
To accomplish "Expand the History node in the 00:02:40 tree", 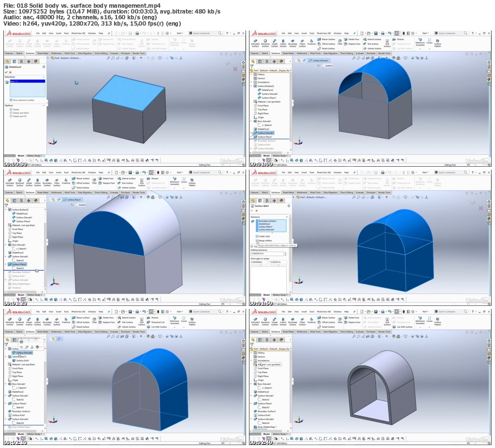I will click(251, 353).
